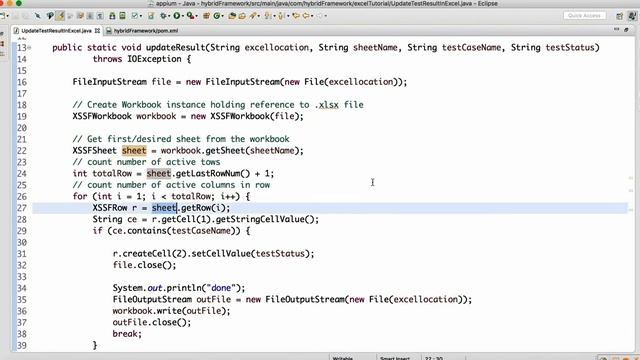Click the comment on line 18 about Workbook instance
The image size is (640, 360).
pyautogui.click(x=218, y=105)
